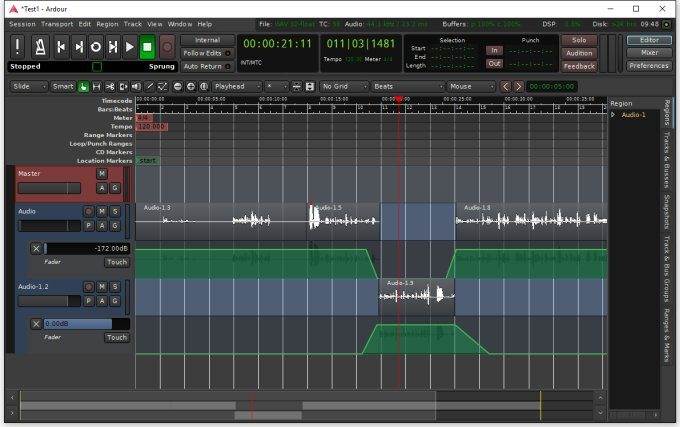Open the Slide edit mode dropdown

coord(28,87)
